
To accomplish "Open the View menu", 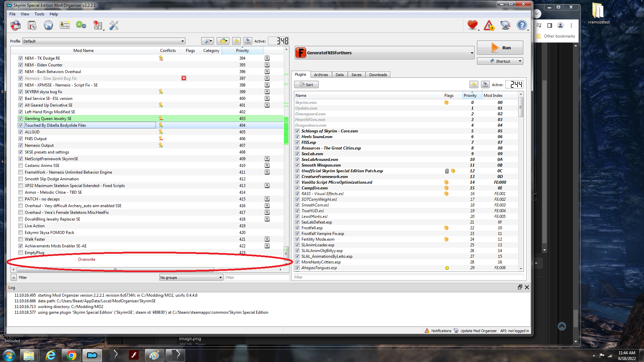I will (25, 14).
